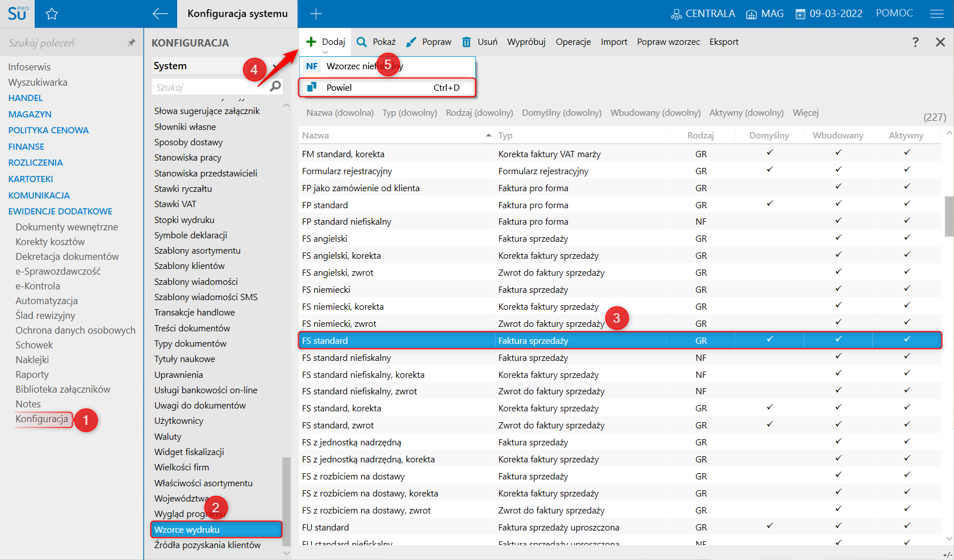Open new tab with plus icon

316,14
